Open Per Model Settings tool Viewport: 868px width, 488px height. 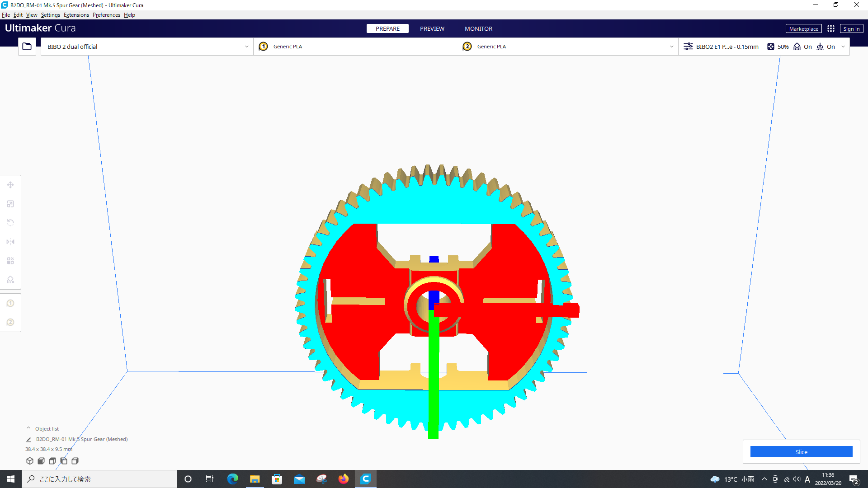[x=10, y=261]
